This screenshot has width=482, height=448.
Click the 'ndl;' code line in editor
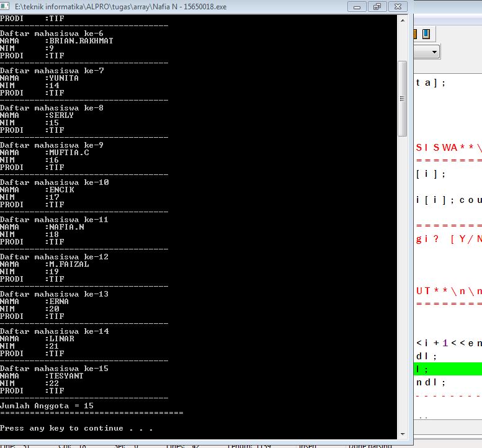coord(431,382)
